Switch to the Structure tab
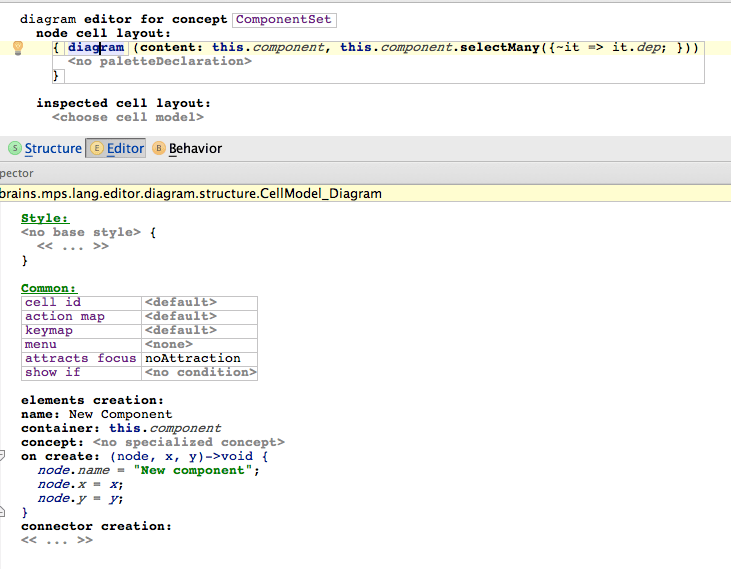Image resolution: width=731 pixels, height=569 pixels. click(x=53, y=148)
